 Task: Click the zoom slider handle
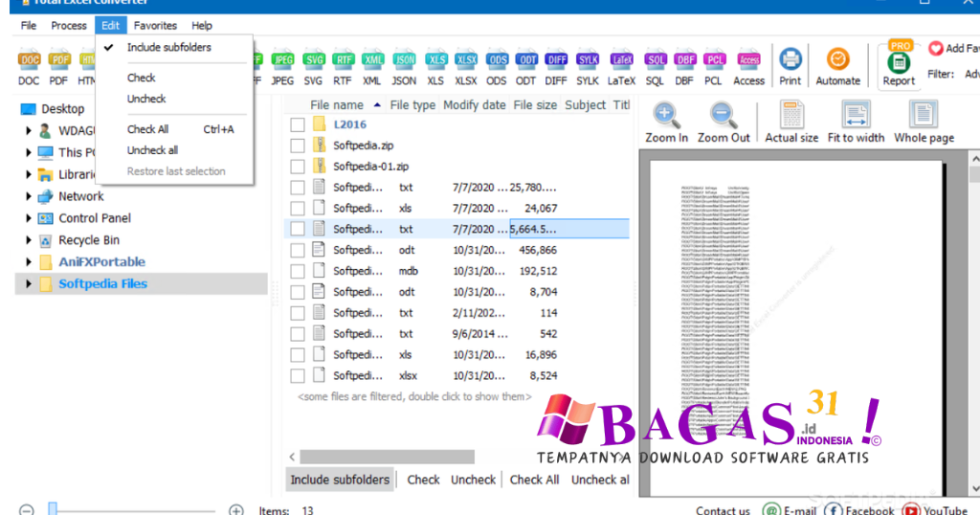point(54,509)
